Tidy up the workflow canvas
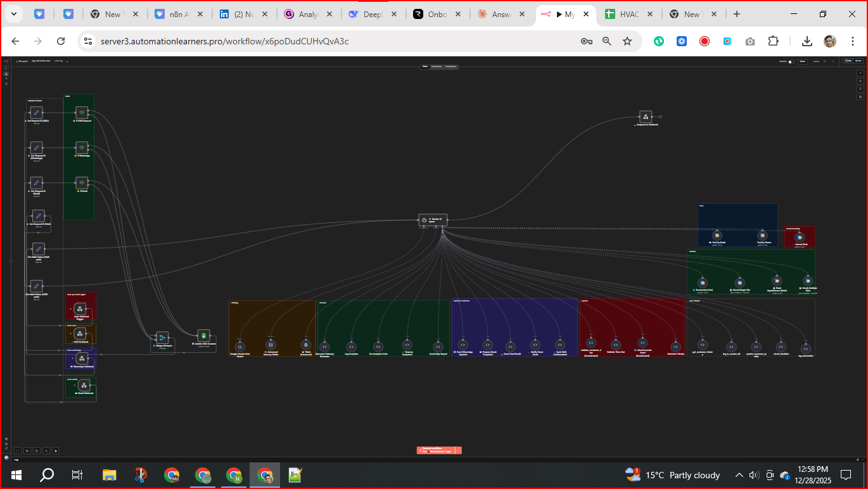868x489 pixels. coord(56,450)
